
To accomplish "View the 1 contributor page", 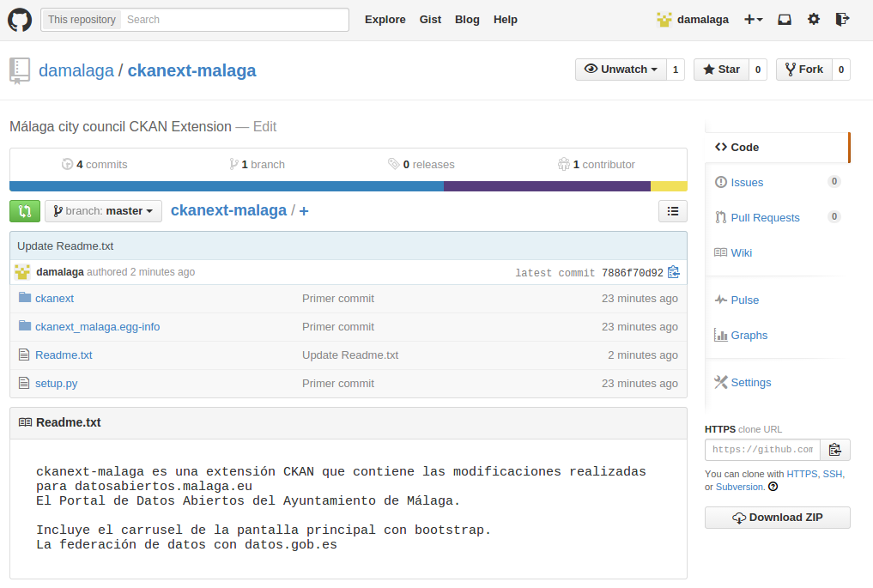I will 597,164.
